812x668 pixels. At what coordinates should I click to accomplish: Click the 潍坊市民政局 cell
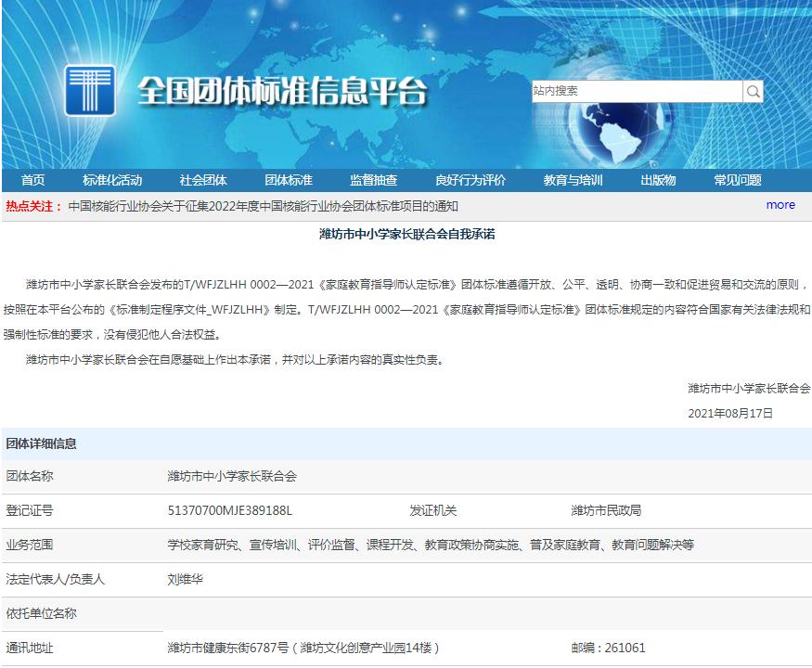coord(606,510)
